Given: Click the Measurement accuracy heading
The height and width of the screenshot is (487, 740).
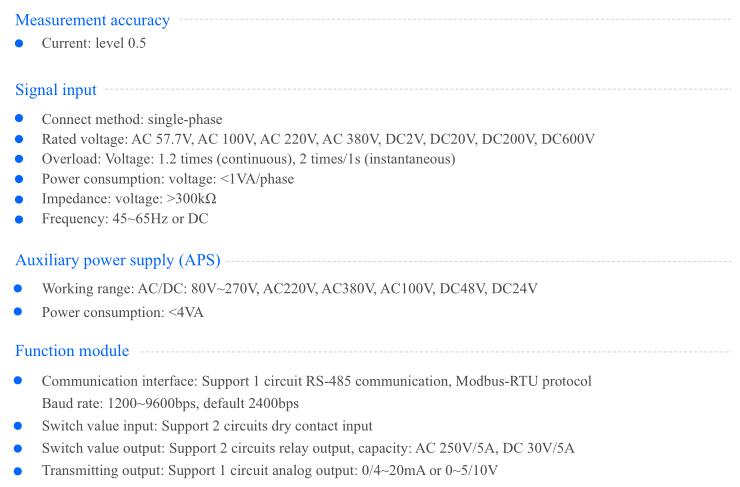Looking at the screenshot, I should pyautogui.click(x=92, y=20).
